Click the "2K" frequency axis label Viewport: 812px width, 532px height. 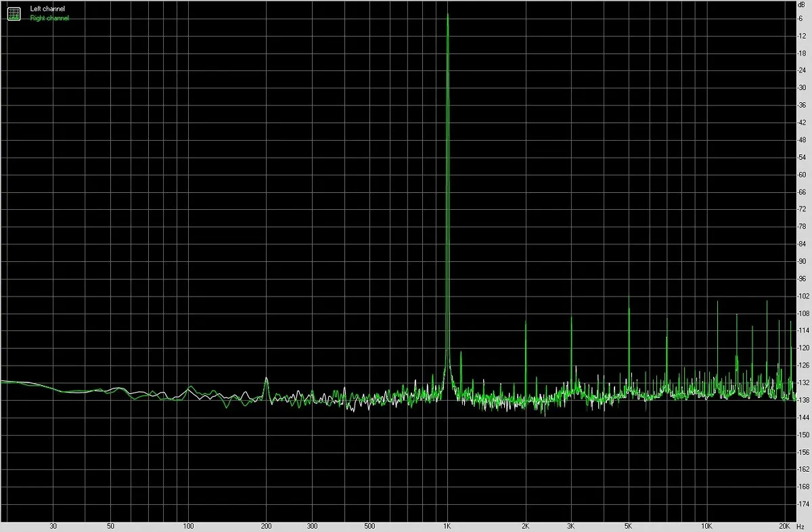[x=525, y=526]
